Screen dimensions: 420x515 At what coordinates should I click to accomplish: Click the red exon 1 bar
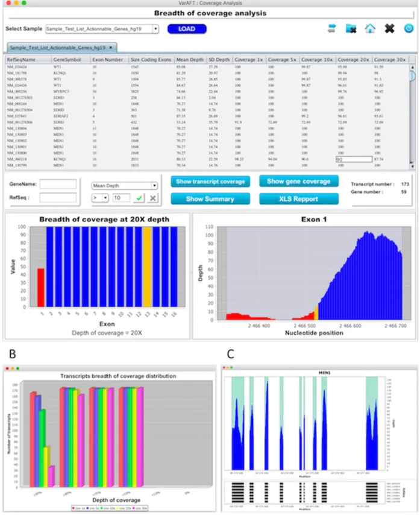[41, 288]
